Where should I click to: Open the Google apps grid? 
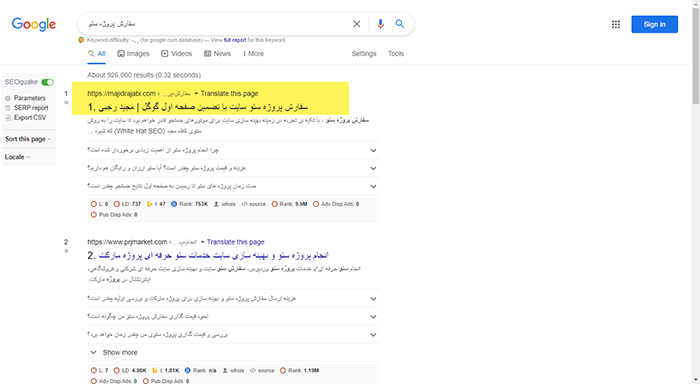click(x=616, y=25)
